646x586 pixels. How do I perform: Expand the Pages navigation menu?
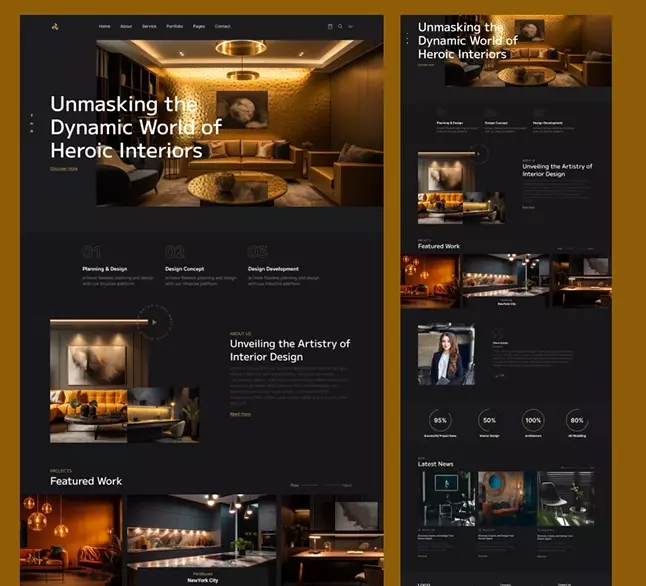click(199, 26)
